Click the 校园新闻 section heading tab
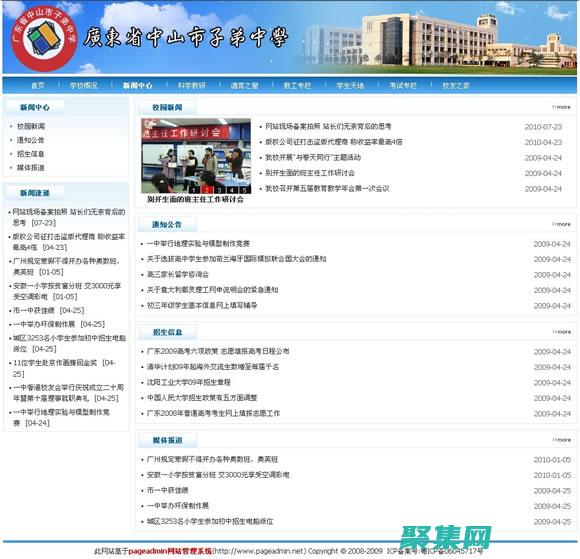The width and height of the screenshot is (580, 559). pyautogui.click(x=167, y=107)
